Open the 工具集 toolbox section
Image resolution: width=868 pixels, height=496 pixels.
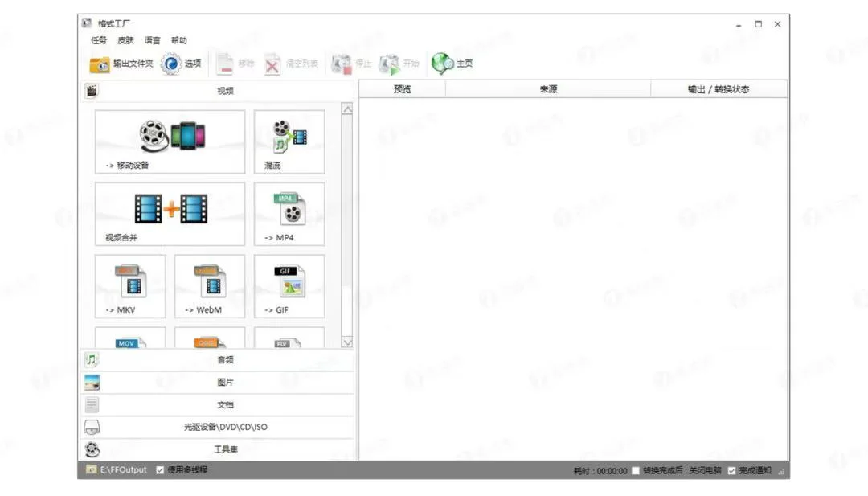[x=223, y=449]
